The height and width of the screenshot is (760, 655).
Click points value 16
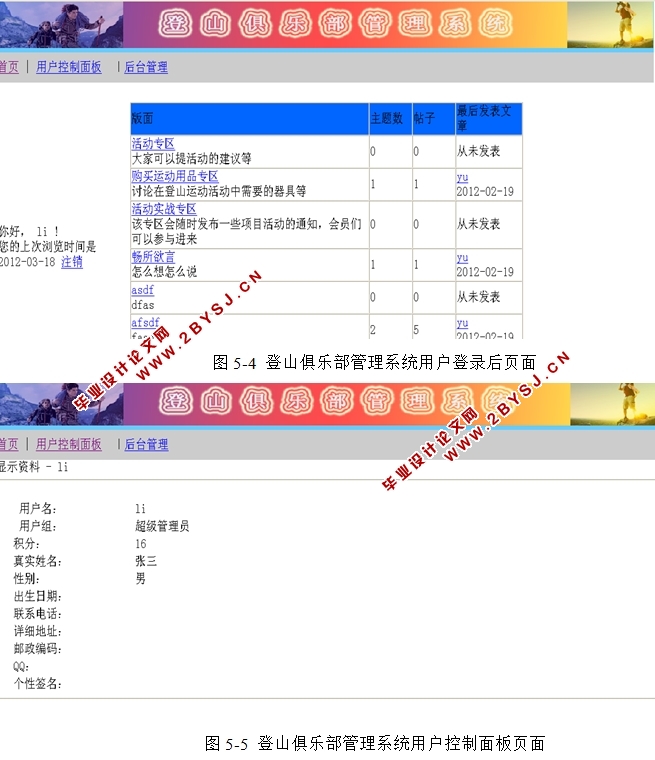click(x=141, y=543)
